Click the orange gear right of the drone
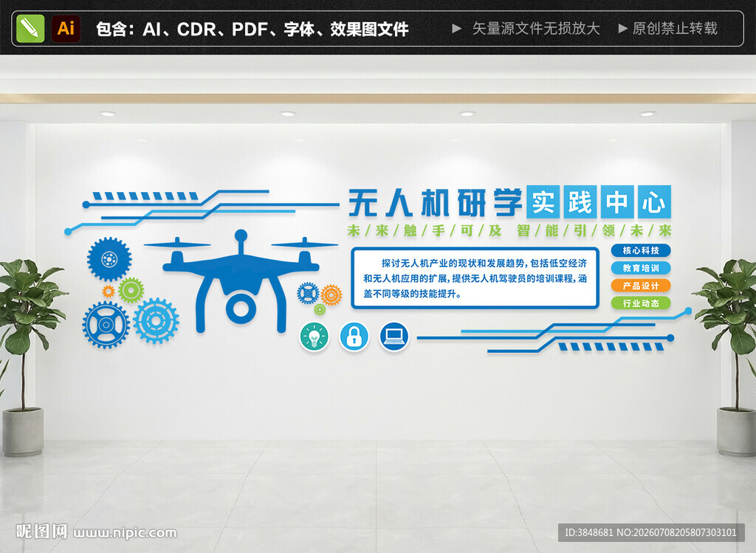This screenshot has height=553, width=756. (x=331, y=295)
